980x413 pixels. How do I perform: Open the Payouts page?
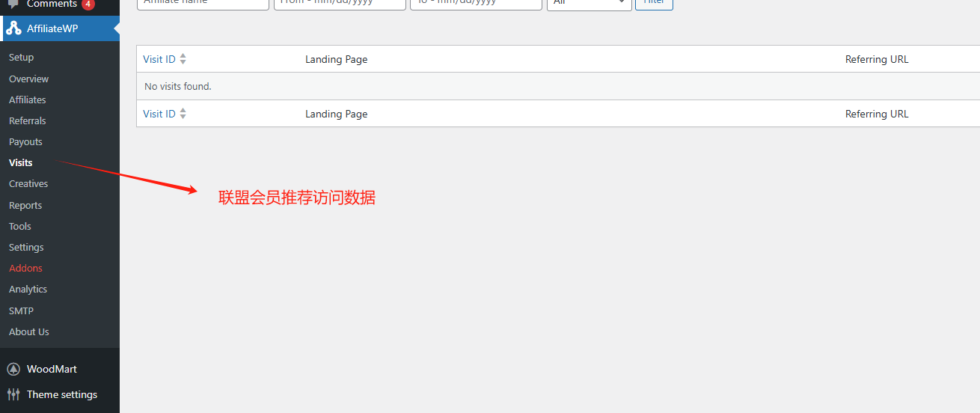(x=25, y=141)
